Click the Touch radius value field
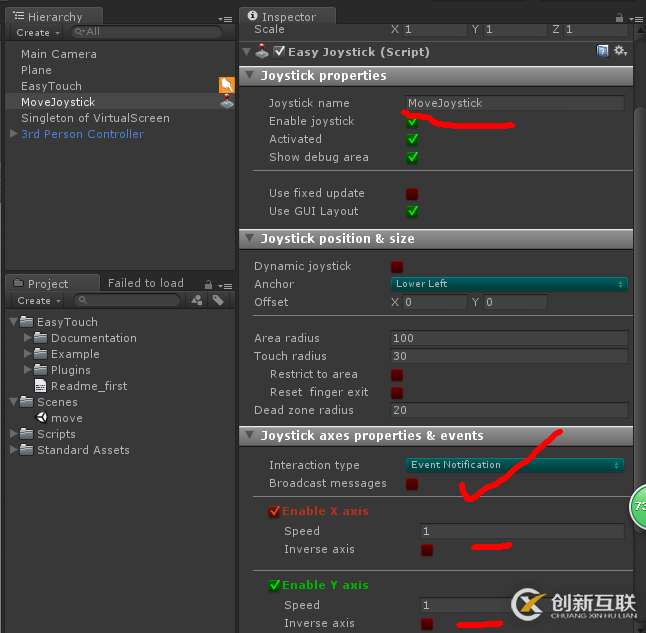This screenshot has width=646, height=633. [x=509, y=356]
